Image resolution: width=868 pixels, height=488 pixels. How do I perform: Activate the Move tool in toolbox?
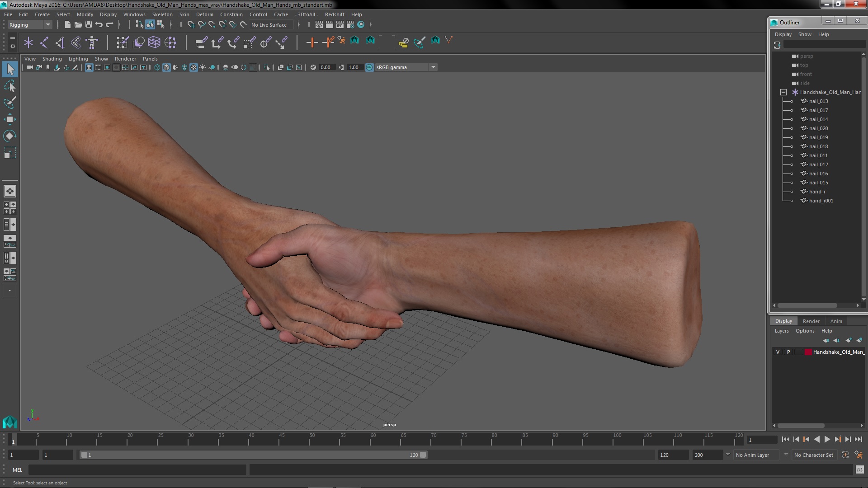[x=10, y=119]
